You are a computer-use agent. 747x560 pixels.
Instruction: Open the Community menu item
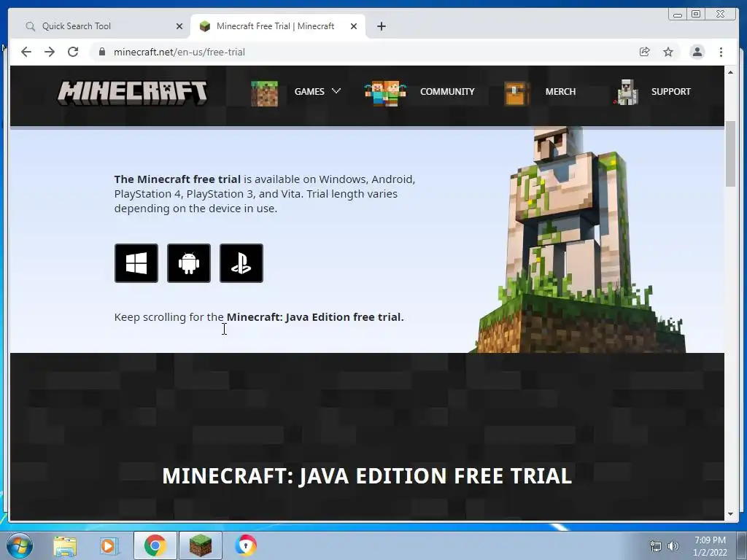447,91
